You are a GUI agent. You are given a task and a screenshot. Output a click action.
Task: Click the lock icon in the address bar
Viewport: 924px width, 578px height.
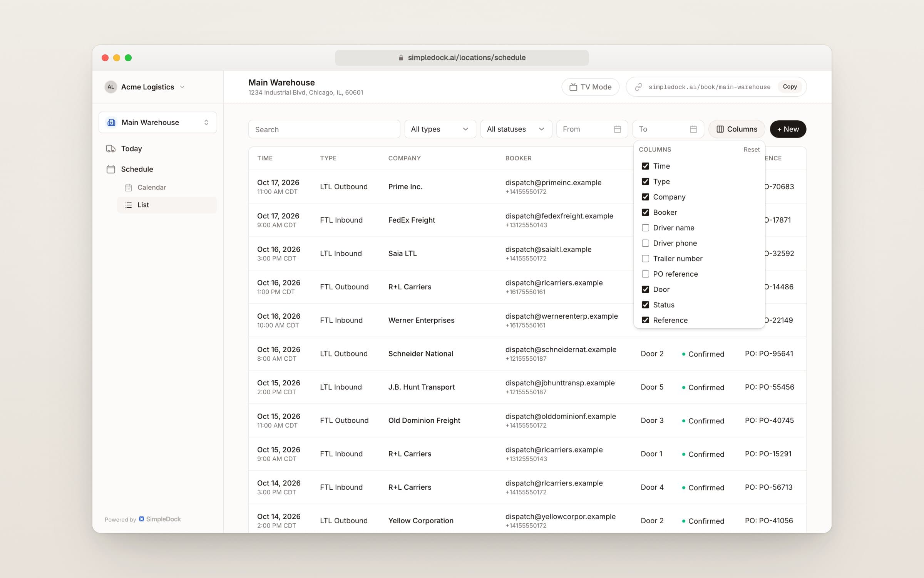coord(401,58)
